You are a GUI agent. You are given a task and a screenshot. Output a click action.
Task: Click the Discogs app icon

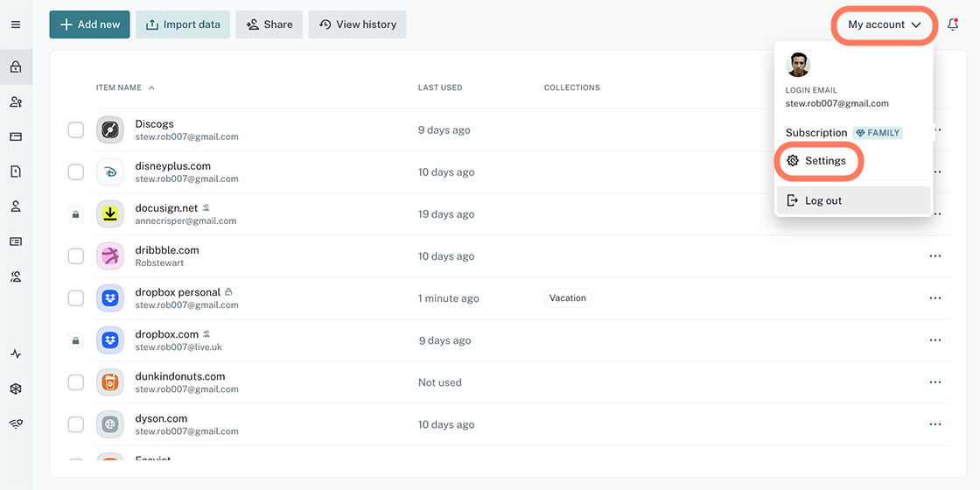pos(110,130)
